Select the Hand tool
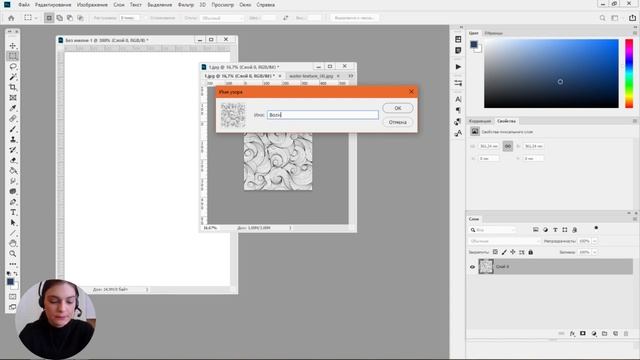640x360 pixels. point(13,244)
